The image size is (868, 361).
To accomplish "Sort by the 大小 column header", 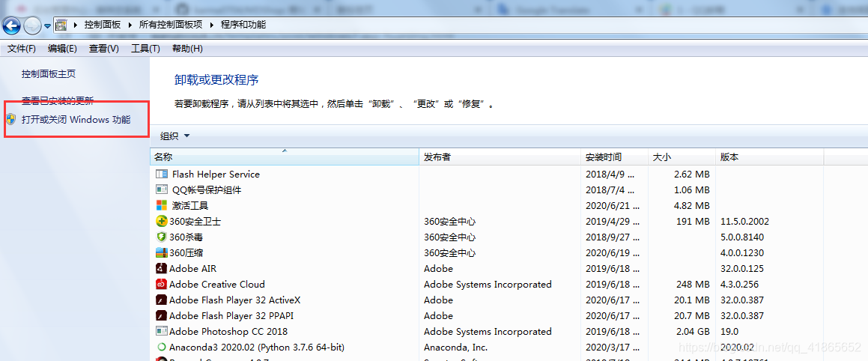I will [682, 157].
